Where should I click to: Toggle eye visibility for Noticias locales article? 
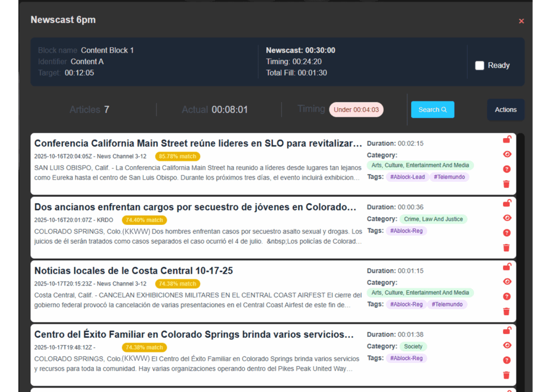pyautogui.click(x=506, y=282)
